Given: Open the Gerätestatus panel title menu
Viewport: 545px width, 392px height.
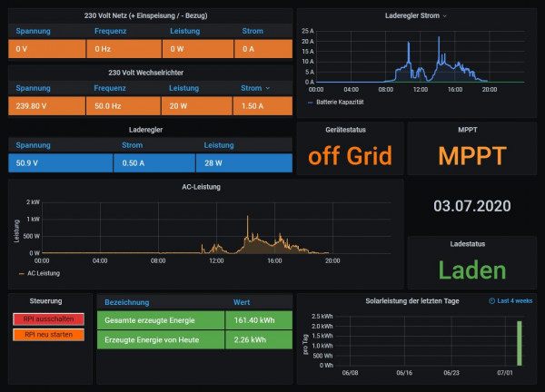Looking at the screenshot, I should pyautogui.click(x=350, y=131).
